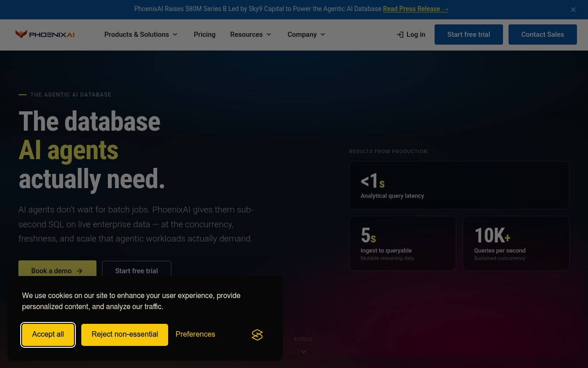588x368 pixels.
Task: Click Start free trial in the header
Action: [469, 34]
